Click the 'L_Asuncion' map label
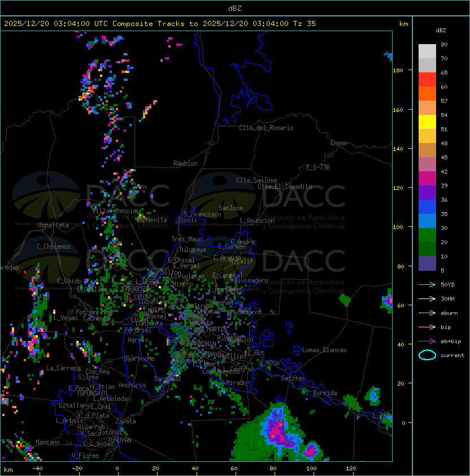Image resolution: width=470 pixels, height=476 pixels. pyautogui.click(x=257, y=220)
